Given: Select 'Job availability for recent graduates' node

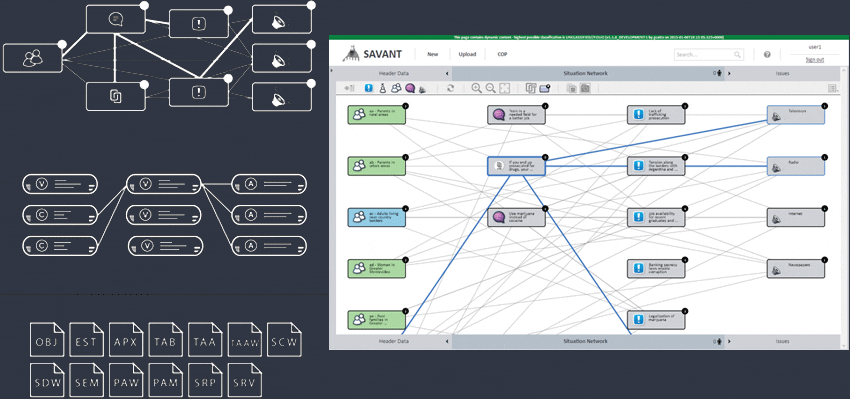Looking at the screenshot, I should tap(656, 217).
